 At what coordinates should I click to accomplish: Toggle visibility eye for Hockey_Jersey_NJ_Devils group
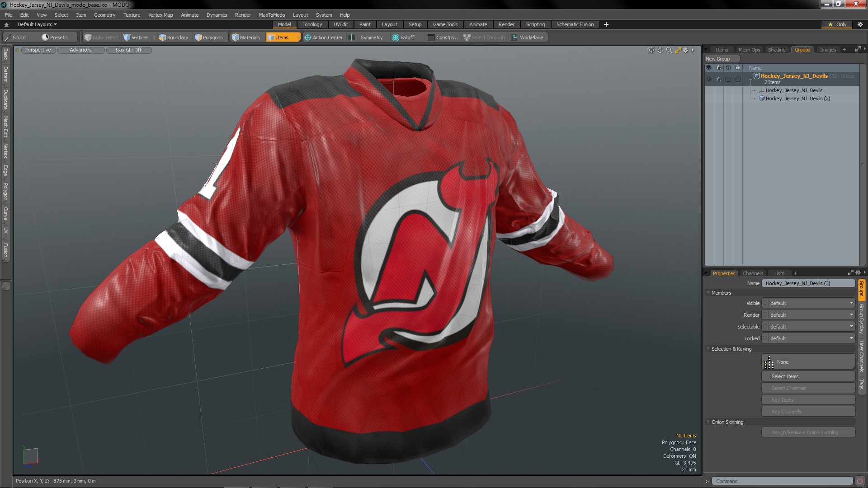709,79
